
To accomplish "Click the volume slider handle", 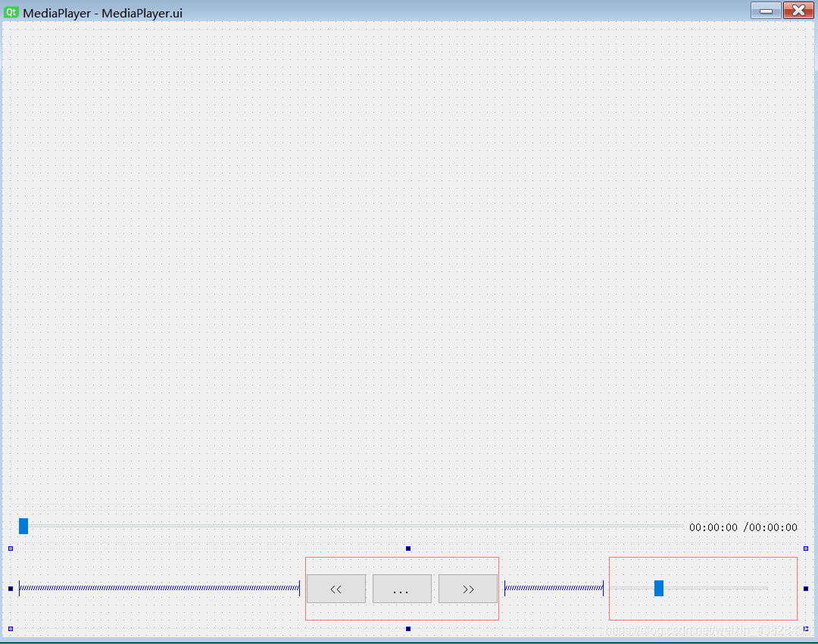I will (659, 588).
